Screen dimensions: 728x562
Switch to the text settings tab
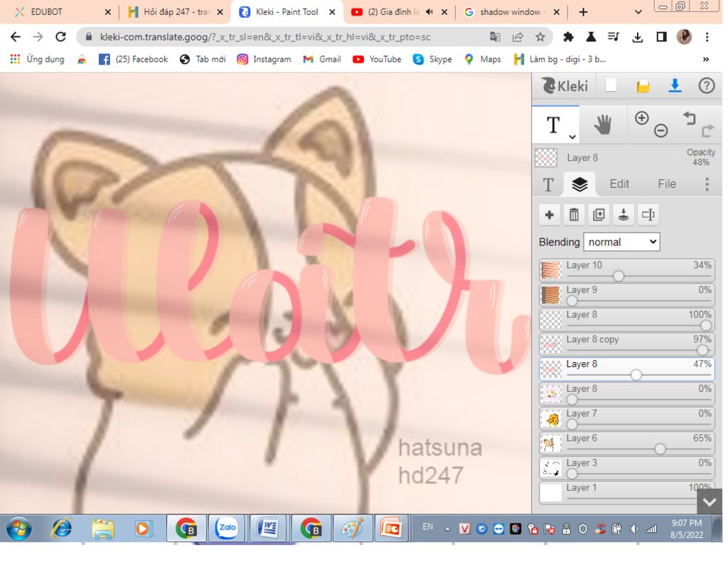point(548,184)
